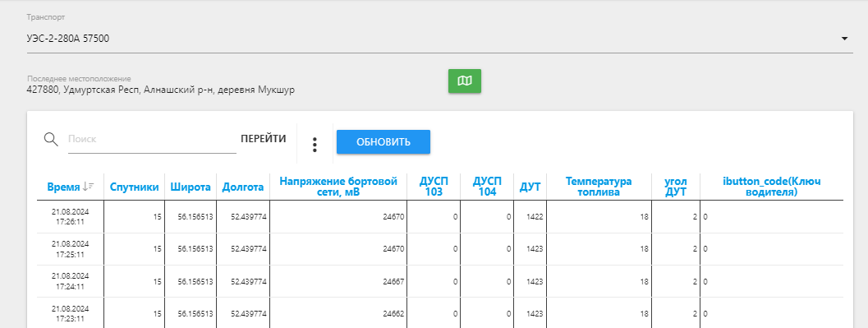Image resolution: width=868 pixels, height=328 pixels.
Task: Click the ПЕРЕЙТИ button
Action: pyautogui.click(x=264, y=138)
